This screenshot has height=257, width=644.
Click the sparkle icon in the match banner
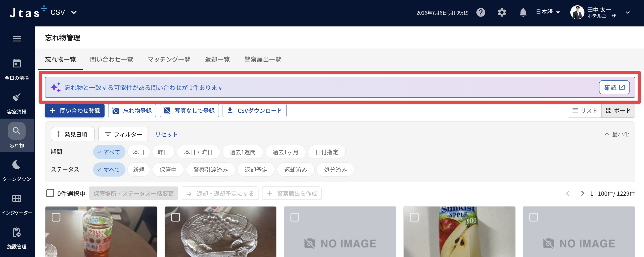click(56, 87)
